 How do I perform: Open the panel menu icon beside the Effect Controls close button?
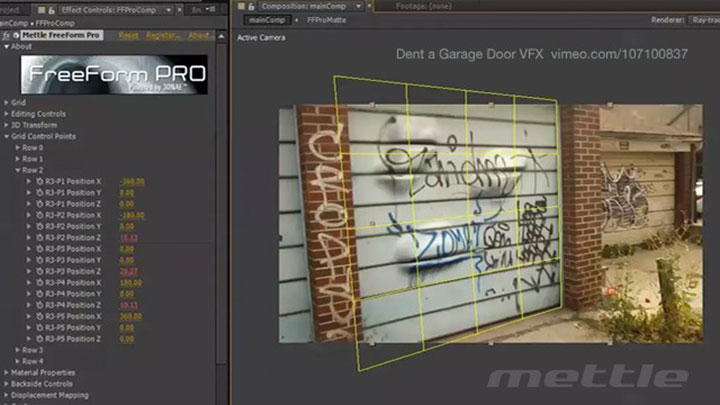click(x=211, y=10)
